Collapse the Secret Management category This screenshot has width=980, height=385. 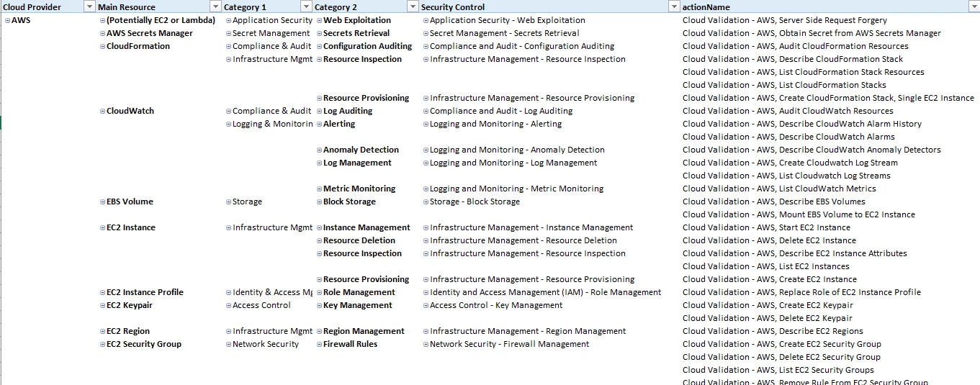click(x=228, y=34)
